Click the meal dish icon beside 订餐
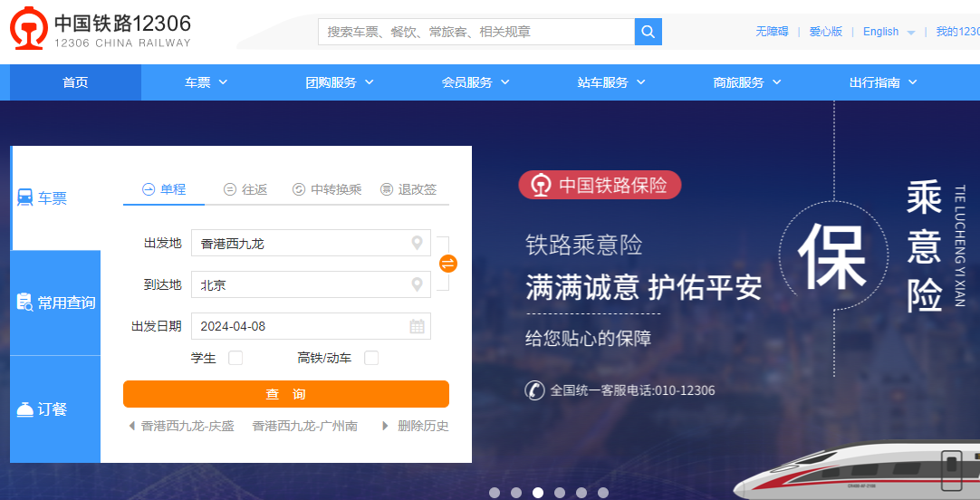980x500 pixels. pos(25,410)
